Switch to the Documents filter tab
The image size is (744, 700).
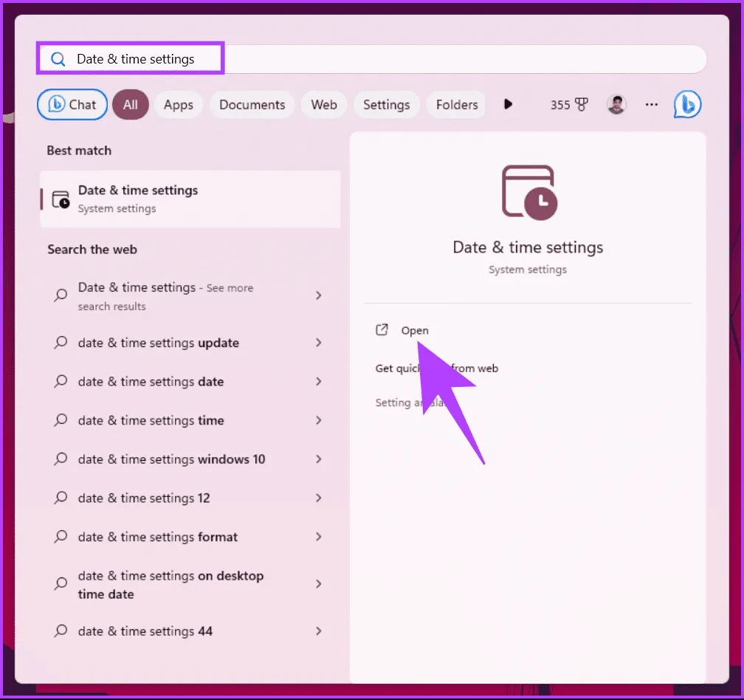click(252, 105)
